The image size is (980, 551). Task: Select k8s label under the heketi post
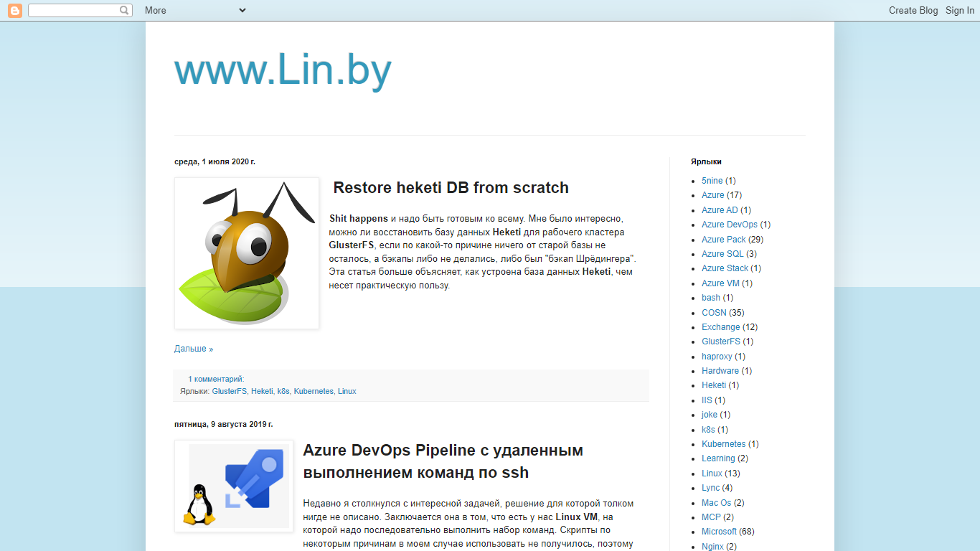click(283, 391)
